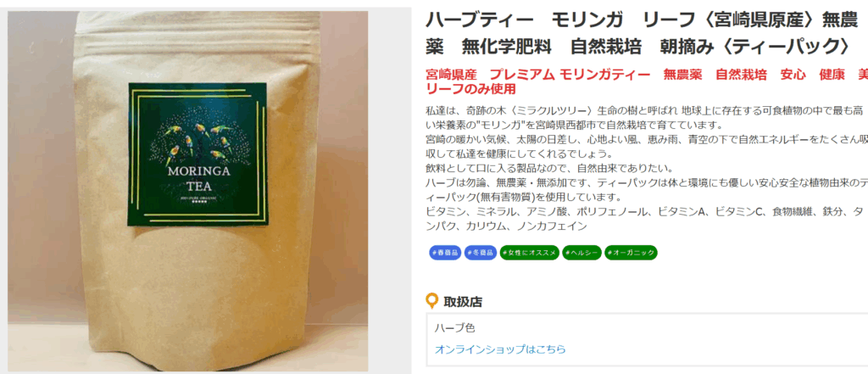The image size is (868, 374).
Task: Click the ビタミン、ミネラル nutrient list line
Action: click(645, 218)
